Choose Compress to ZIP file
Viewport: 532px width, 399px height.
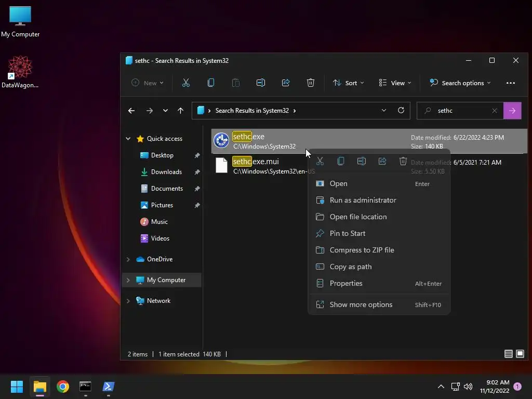(x=379, y=250)
